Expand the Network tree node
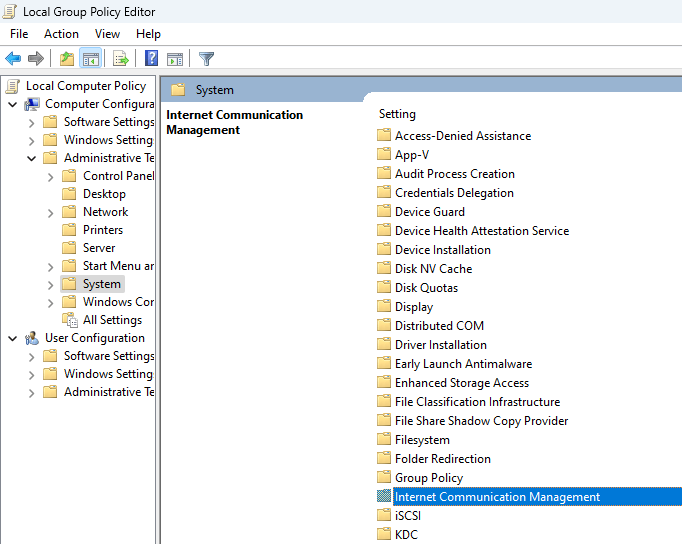 point(50,213)
